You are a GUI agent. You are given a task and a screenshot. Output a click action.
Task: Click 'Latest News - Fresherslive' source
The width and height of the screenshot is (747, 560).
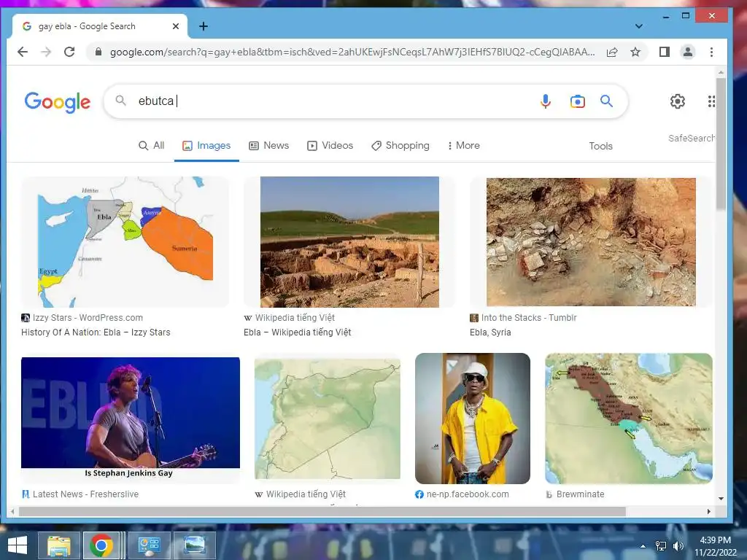(86, 494)
